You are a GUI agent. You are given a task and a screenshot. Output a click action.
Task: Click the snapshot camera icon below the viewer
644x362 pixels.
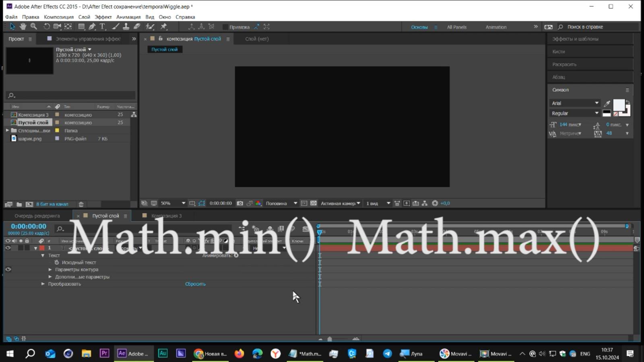click(x=240, y=203)
